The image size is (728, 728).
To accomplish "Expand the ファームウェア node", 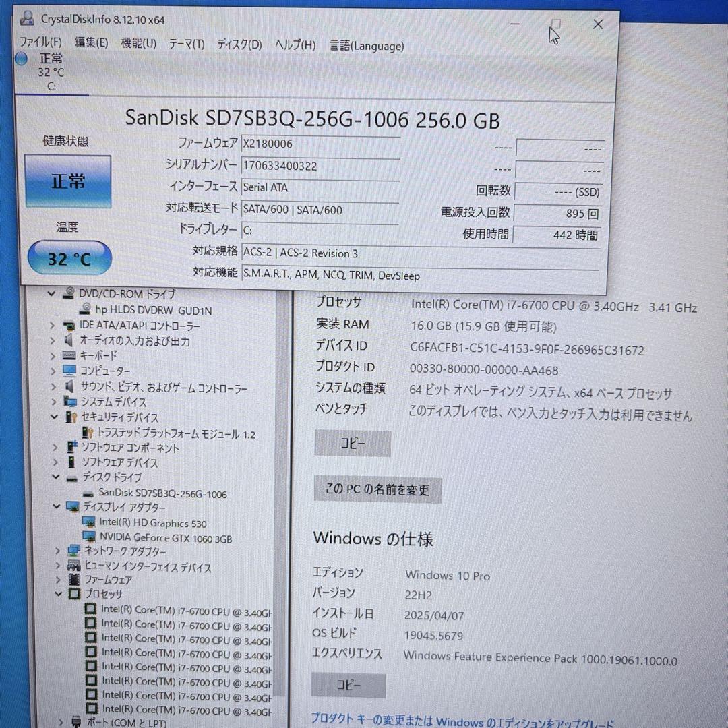I will [59, 580].
